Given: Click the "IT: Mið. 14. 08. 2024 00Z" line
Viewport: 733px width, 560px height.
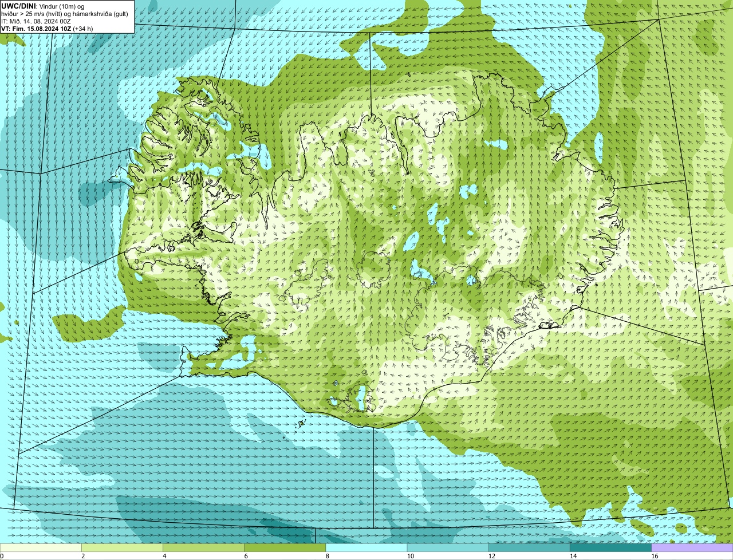Looking at the screenshot, I should 36,21.
